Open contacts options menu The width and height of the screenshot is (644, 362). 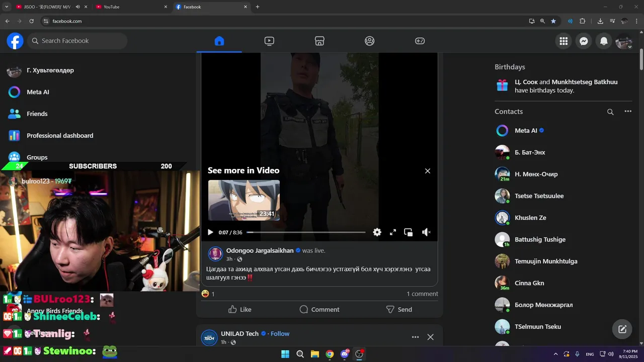pyautogui.click(x=628, y=112)
